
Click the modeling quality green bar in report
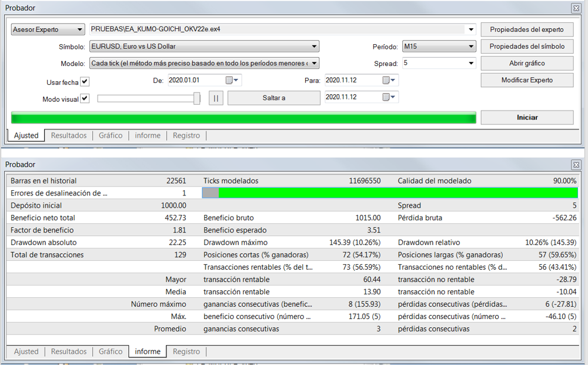tap(390, 193)
